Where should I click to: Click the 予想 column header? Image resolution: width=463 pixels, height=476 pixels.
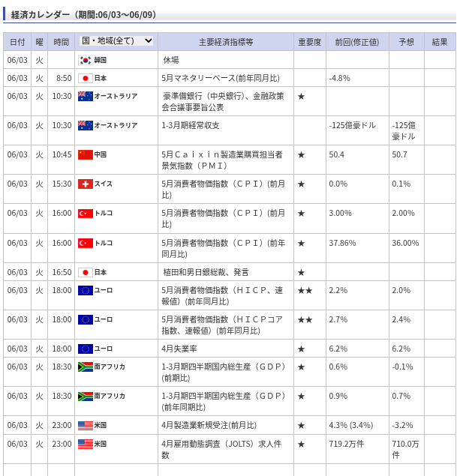click(x=406, y=42)
